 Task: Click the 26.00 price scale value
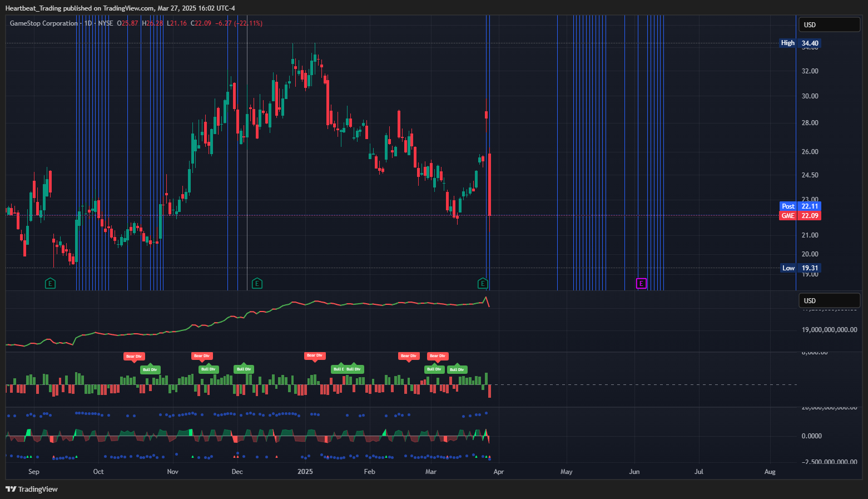pyautogui.click(x=810, y=152)
